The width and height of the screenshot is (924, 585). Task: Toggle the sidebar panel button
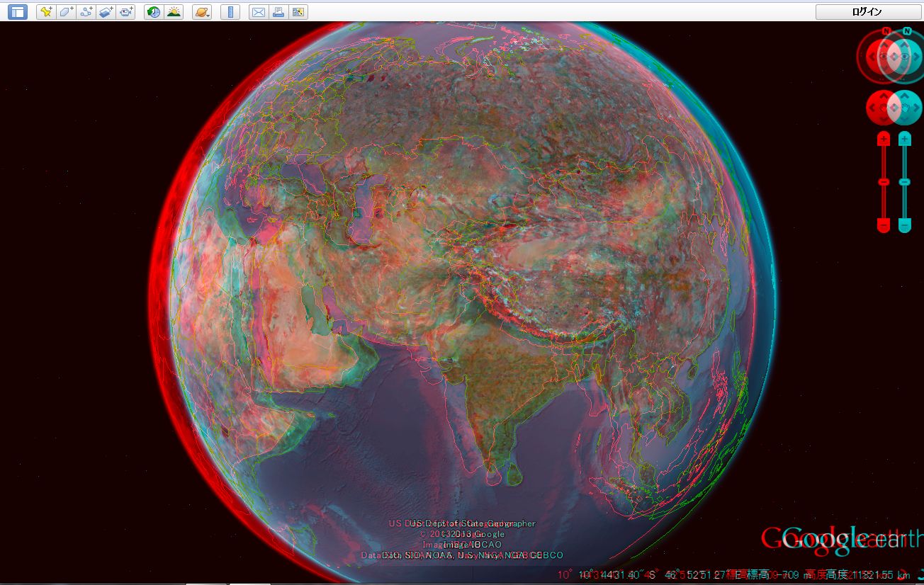(17, 12)
